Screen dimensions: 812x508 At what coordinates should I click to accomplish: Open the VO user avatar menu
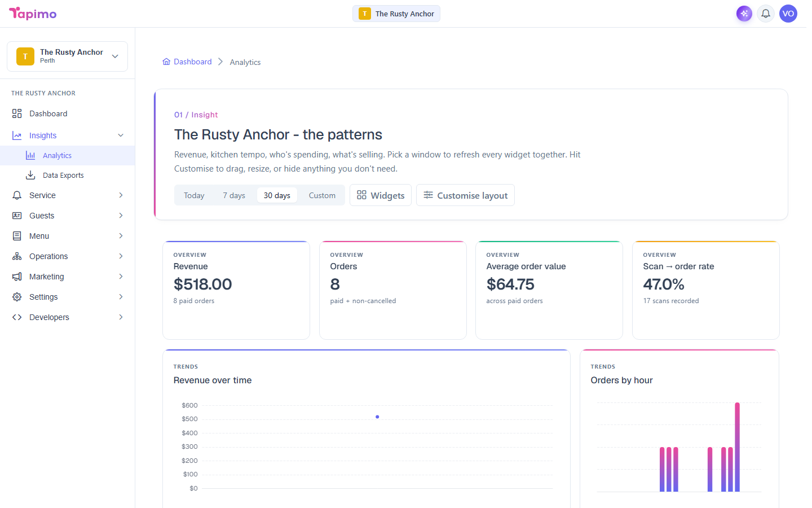(788, 14)
